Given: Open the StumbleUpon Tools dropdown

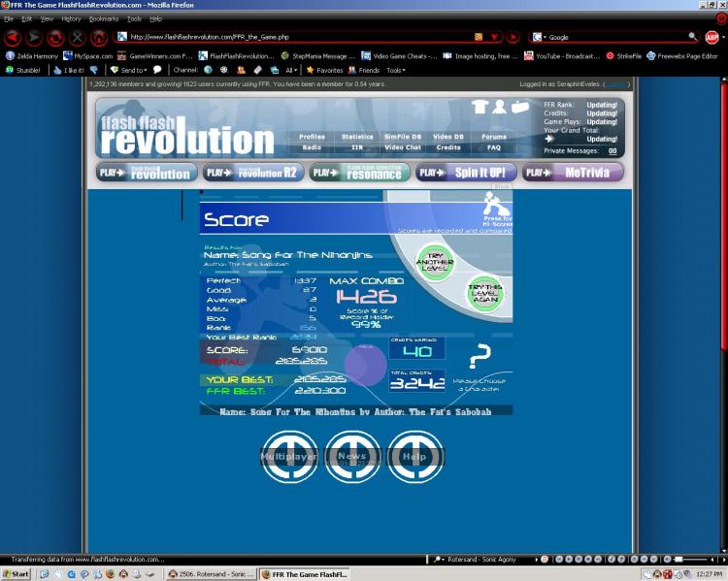Looking at the screenshot, I should click(396, 70).
